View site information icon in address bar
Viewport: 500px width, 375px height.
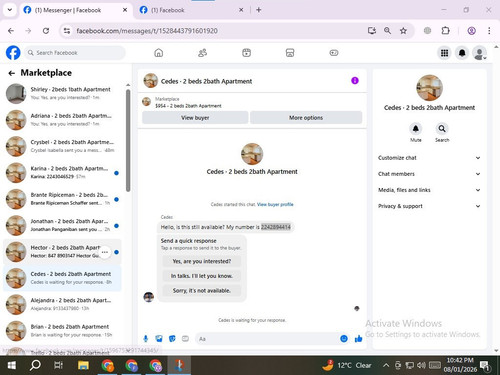point(67,31)
